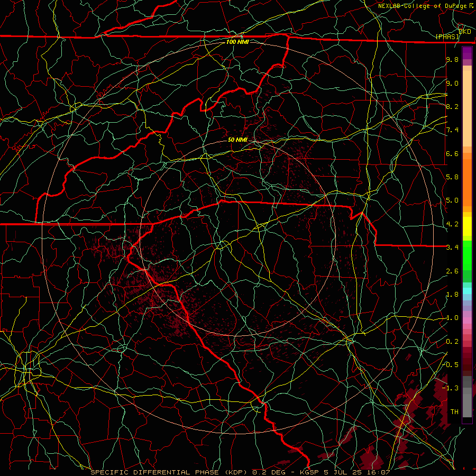Pick the cyan segment of the color bar
The width and height of the screenshot is (476, 476).
coord(467,291)
